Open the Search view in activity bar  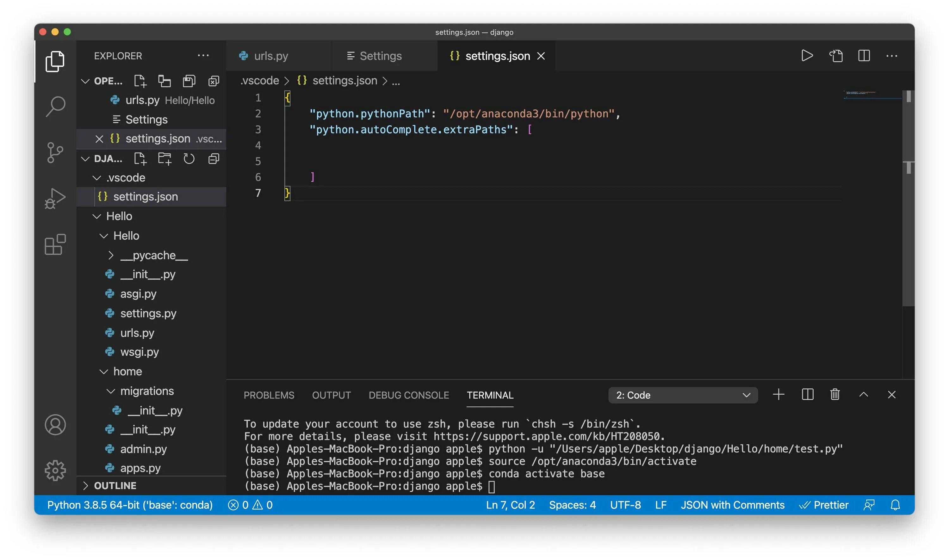point(55,107)
